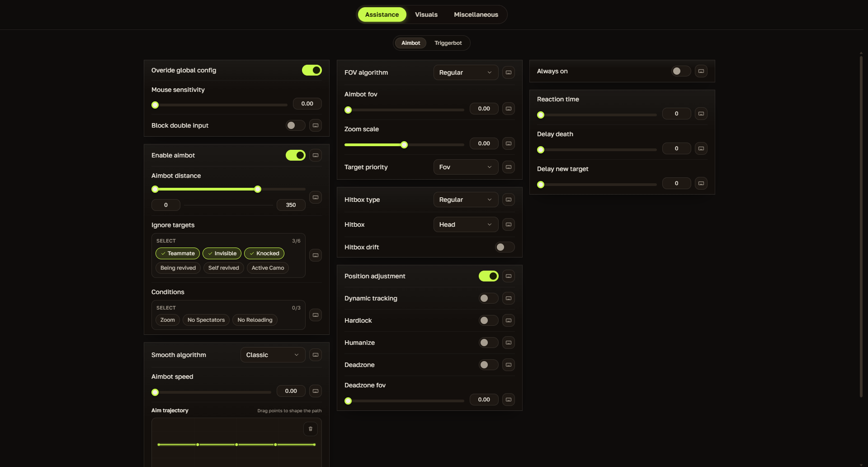This screenshot has width=868, height=467.
Task: Click the Zoom scale slider handle
Action: (404, 145)
